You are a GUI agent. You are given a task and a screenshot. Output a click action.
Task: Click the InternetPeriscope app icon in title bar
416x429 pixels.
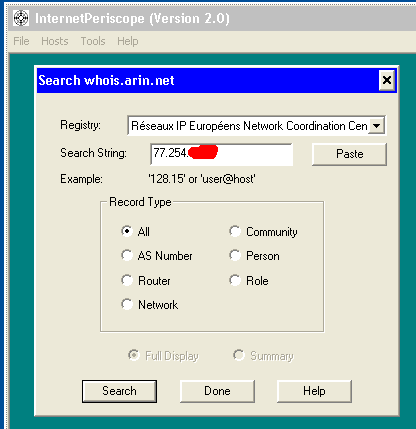21,18
